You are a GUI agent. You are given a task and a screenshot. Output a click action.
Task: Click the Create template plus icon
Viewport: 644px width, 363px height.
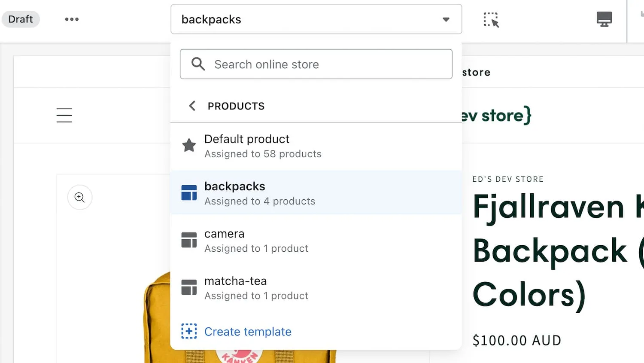tap(189, 331)
